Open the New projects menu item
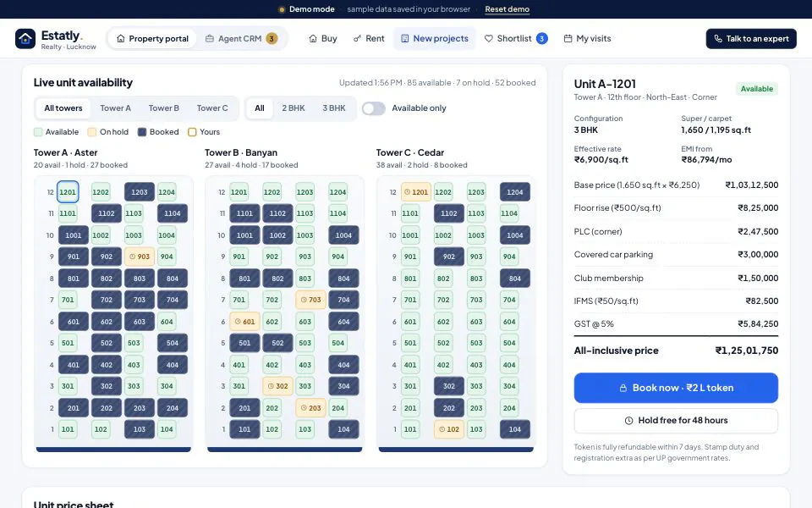This screenshot has height=508, width=812. pos(435,38)
